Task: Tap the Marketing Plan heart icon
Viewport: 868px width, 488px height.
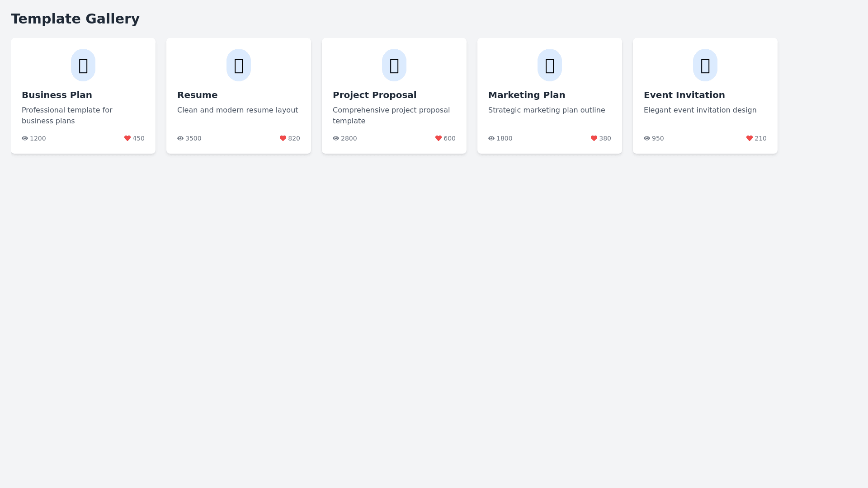Action: pos(594,138)
